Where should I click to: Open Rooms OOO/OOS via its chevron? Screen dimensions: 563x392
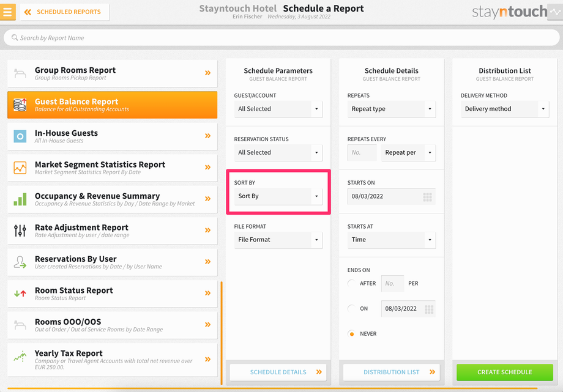point(207,325)
